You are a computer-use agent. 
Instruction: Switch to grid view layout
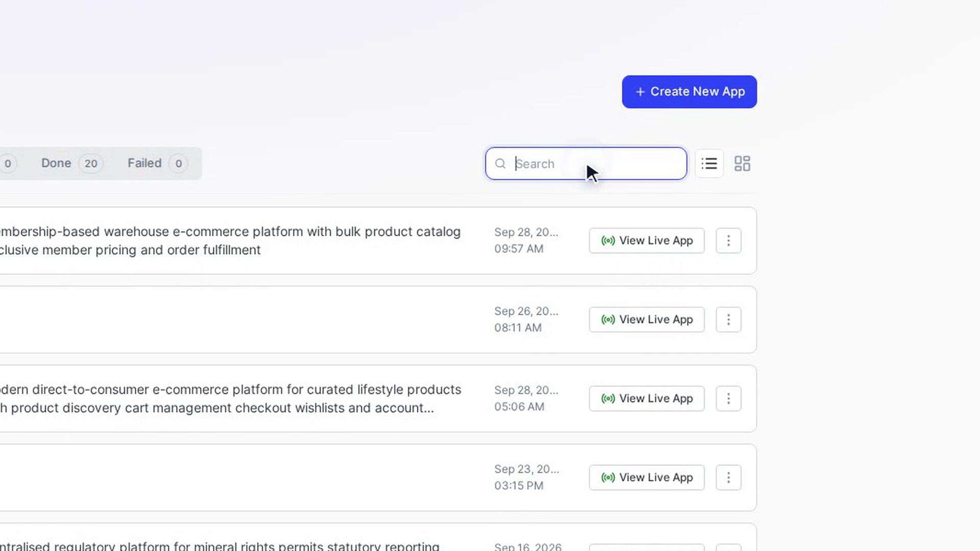(x=742, y=164)
